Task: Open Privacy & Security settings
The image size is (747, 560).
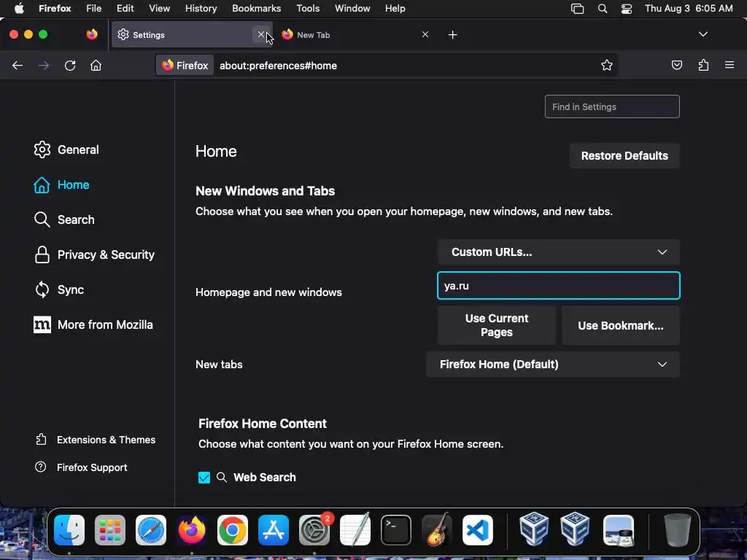Action: coord(94,254)
